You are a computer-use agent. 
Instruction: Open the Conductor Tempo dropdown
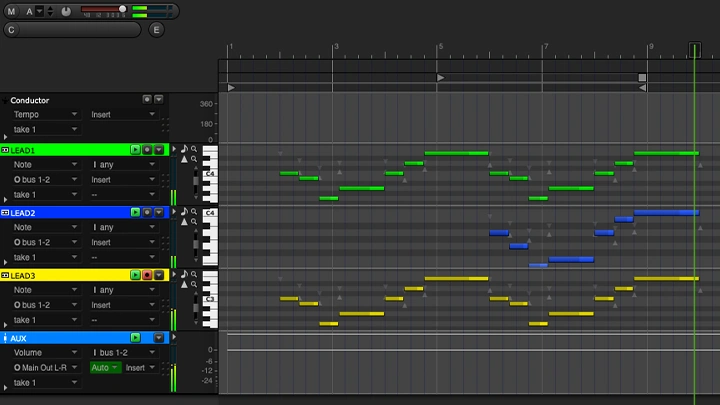(45, 114)
